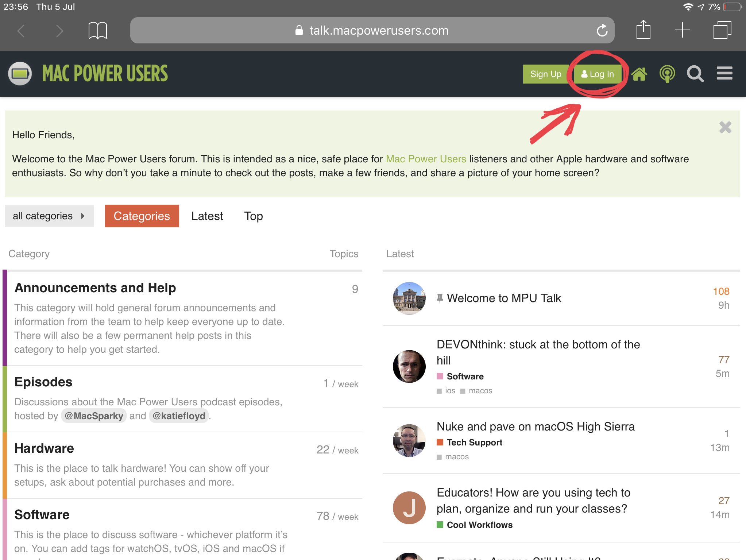746x560 pixels.
Task: Open the DEVONthink stuck at bottom topic
Action: tap(538, 352)
